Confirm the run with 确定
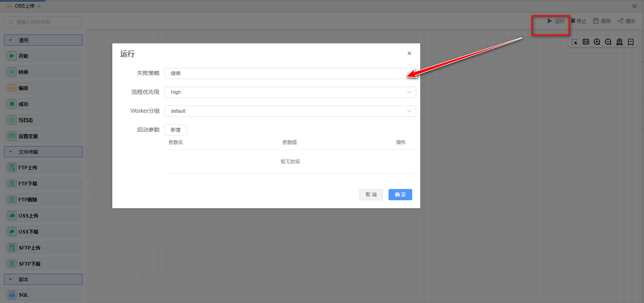 pos(400,195)
